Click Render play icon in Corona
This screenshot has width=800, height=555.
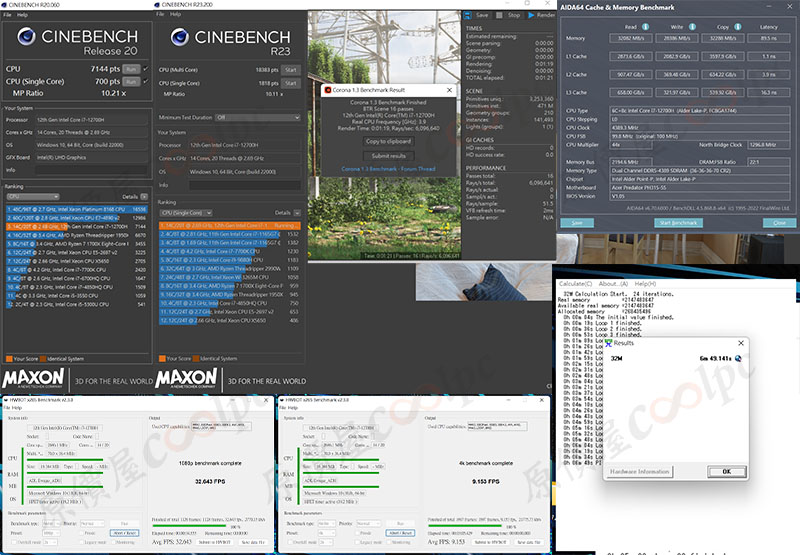point(531,15)
